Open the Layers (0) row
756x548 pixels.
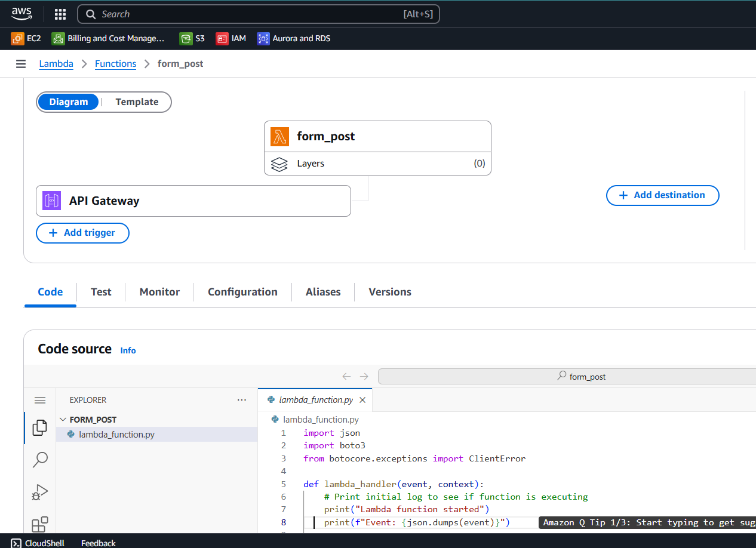[377, 164]
